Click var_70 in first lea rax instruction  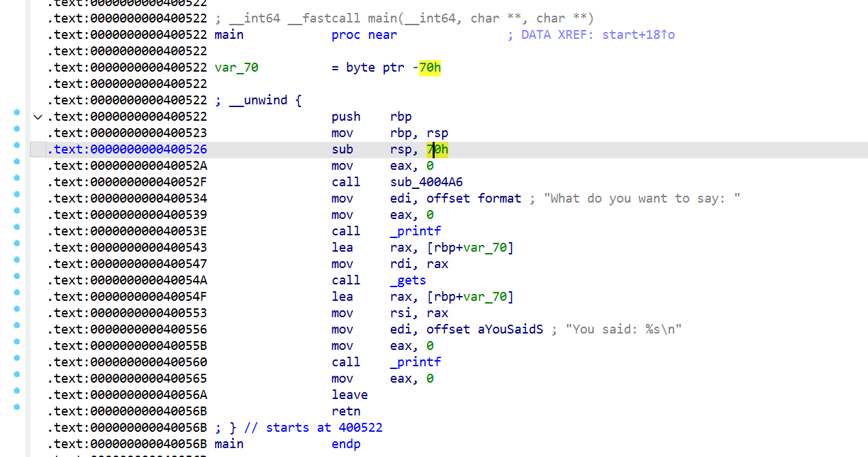tap(485, 248)
